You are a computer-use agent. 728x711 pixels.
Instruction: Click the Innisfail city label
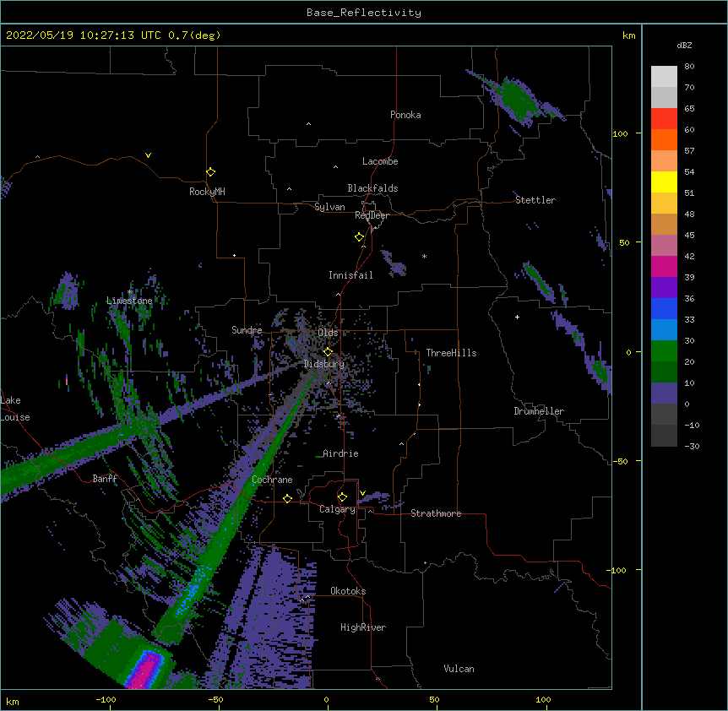click(350, 275)
